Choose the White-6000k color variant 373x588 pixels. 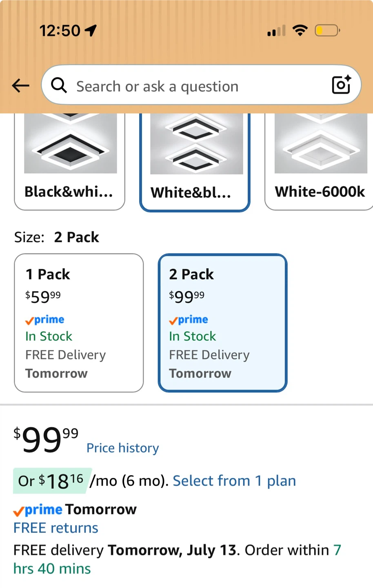pyautogui.click(x=319, y=162)
